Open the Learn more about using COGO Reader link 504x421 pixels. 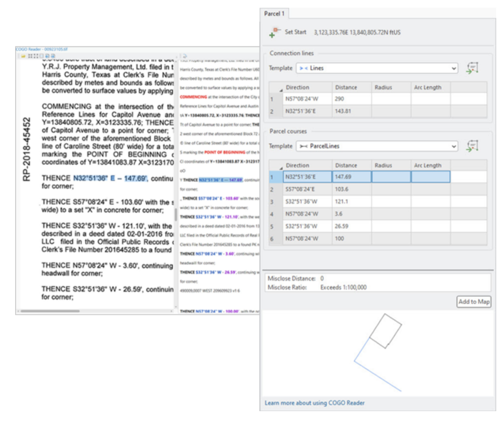tap(315, 403)
